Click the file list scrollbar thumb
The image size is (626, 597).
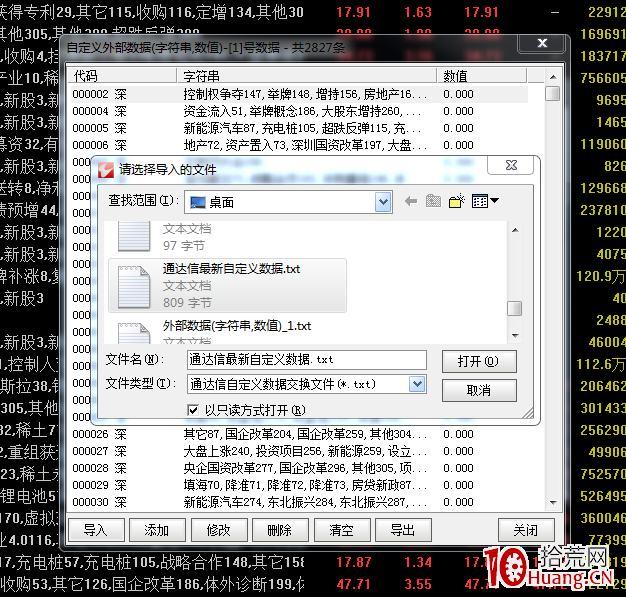coord(515,308)
